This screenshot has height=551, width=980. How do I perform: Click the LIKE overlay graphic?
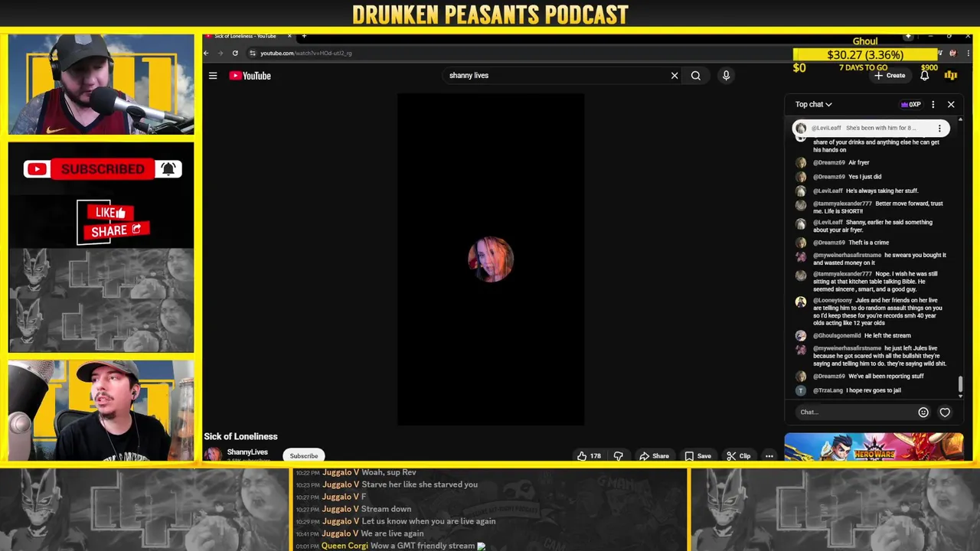click(x=110, y=213)
